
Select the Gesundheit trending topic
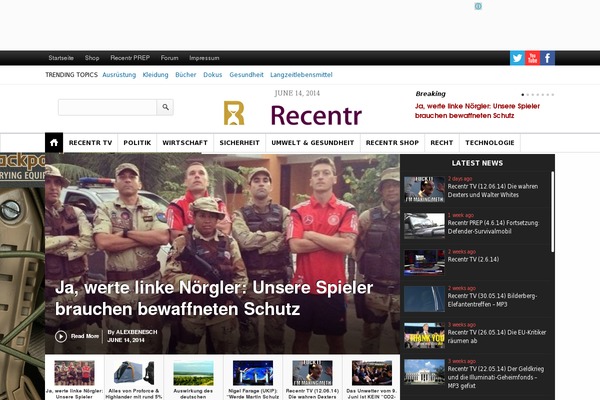246,75
